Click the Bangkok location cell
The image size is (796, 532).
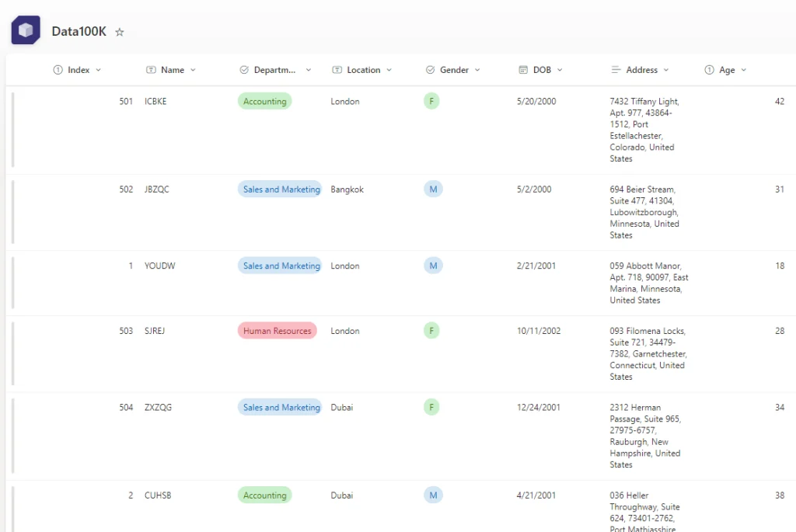tap(347, 190)
